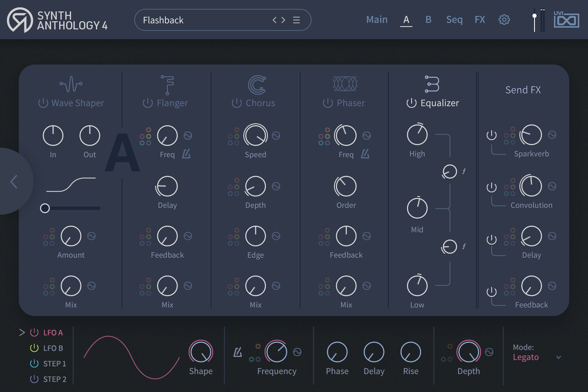
Task: Click the Wave Shaper waveform icon
Action: [x=71, y=84]
